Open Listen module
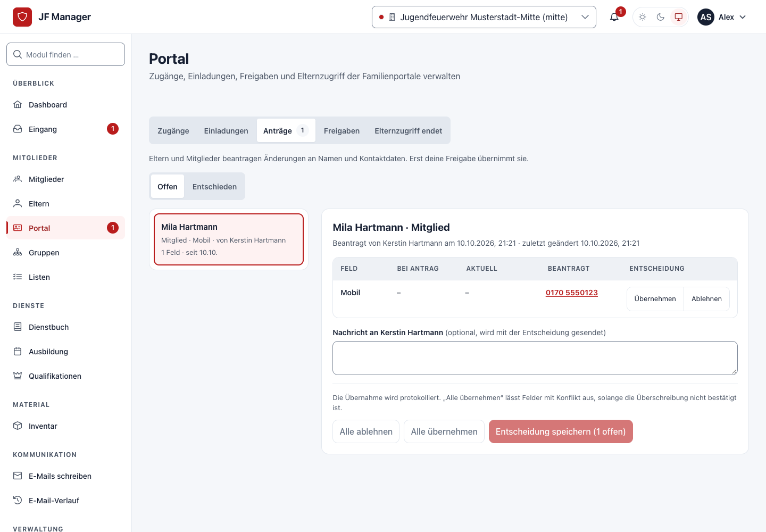This screenshot has width=766, height=532. point(65,277)
